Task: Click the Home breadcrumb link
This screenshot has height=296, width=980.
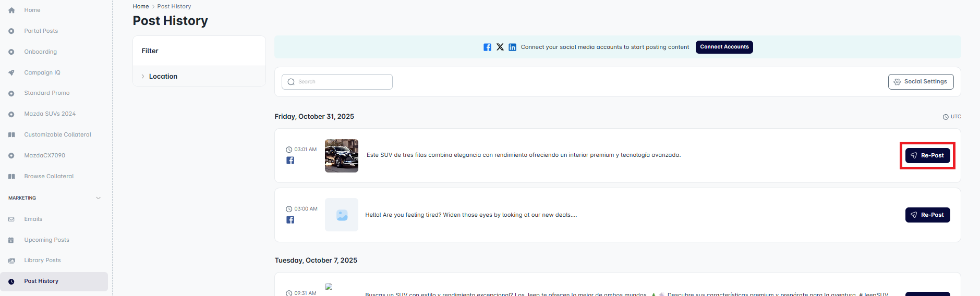Action: point(140,6)
